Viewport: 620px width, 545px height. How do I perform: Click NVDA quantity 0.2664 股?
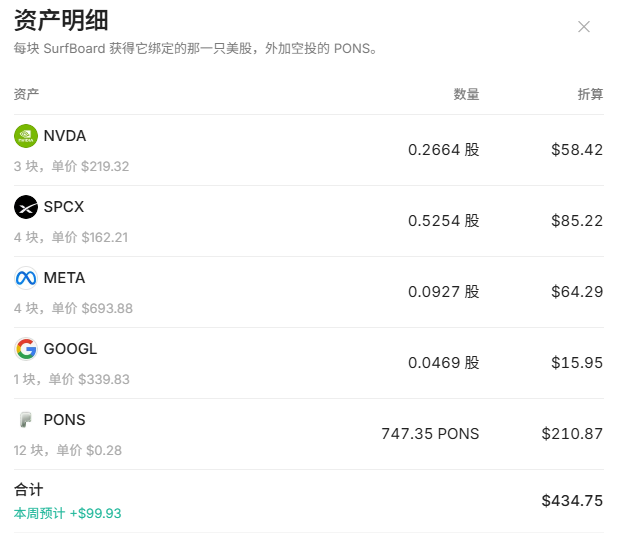click(x=444, y=150)
